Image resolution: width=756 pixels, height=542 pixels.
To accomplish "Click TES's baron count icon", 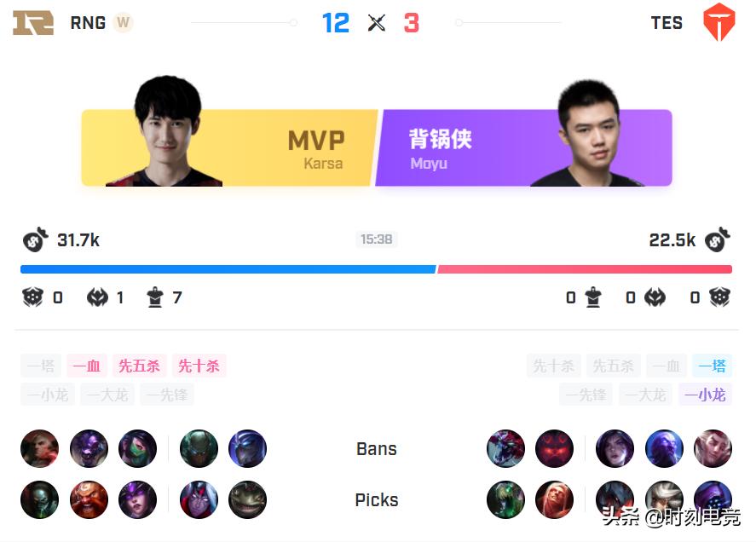I will [719, 297].
